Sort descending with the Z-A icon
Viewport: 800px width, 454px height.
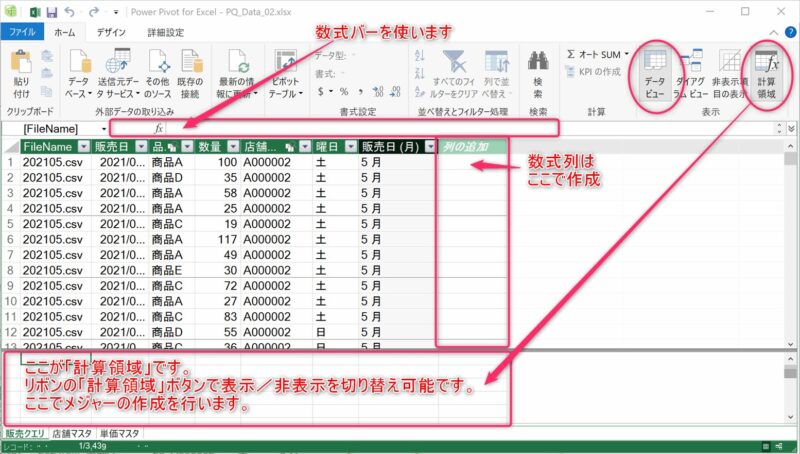420,74
